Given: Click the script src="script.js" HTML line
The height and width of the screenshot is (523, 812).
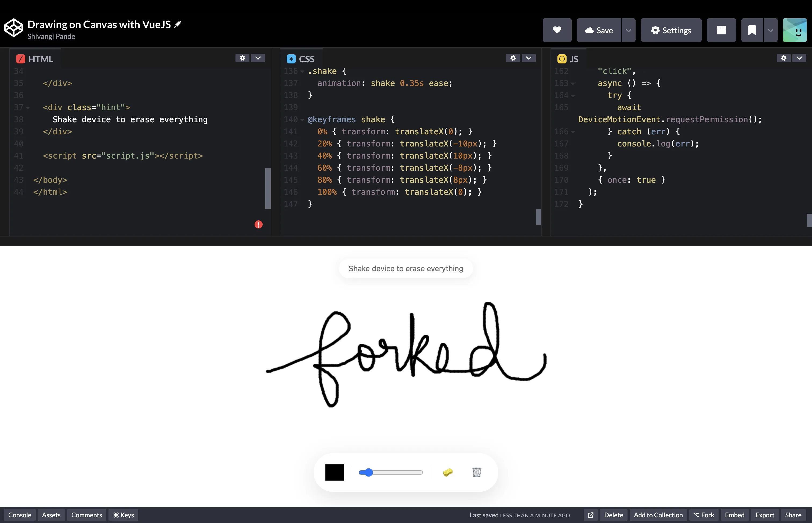Looking at the screenshot, I should 123,156.
